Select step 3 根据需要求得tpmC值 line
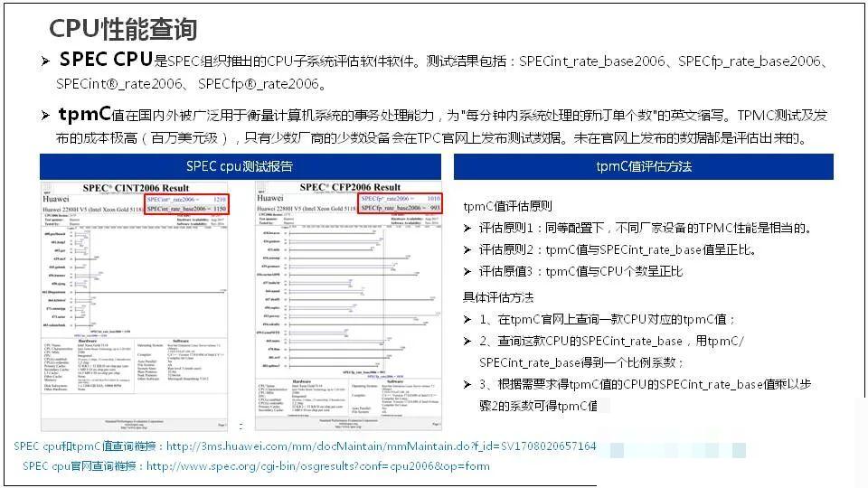868x488 pixels. (x=645, y=395)
